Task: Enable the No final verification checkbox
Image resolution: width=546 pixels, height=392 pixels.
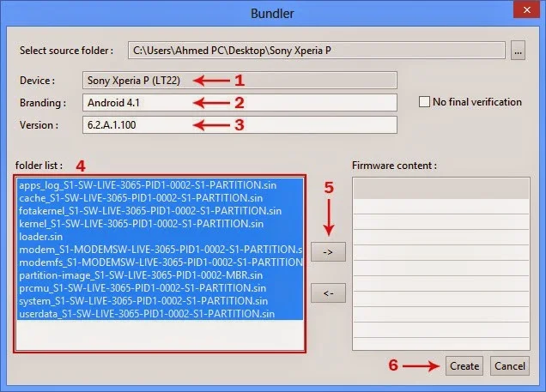Action: pyautogui.click(x=424, y=102)
